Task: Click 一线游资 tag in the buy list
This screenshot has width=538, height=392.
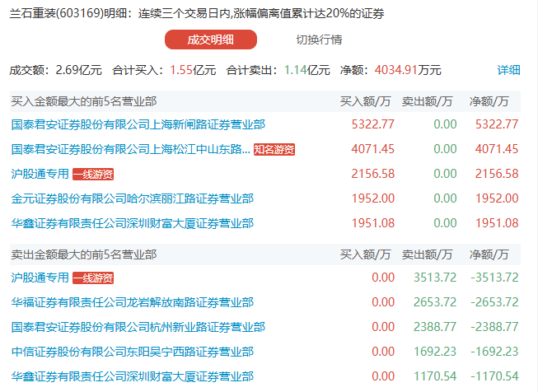Action: point(93,175)
